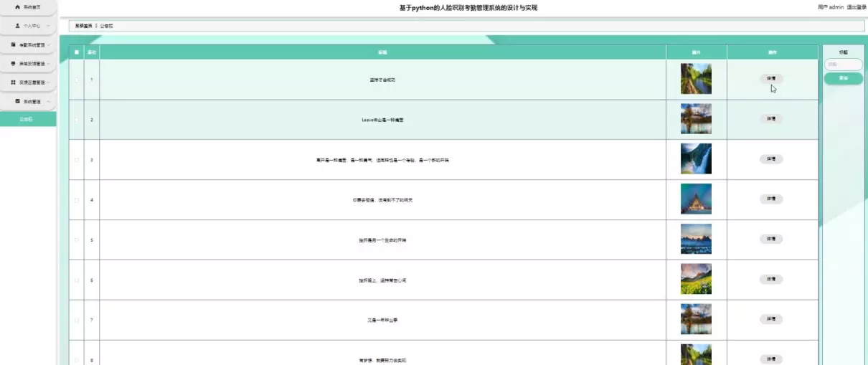The image size is (868, 365).
Task: Open the row 7 thumbnail image
Action: [x=696, y=319]
